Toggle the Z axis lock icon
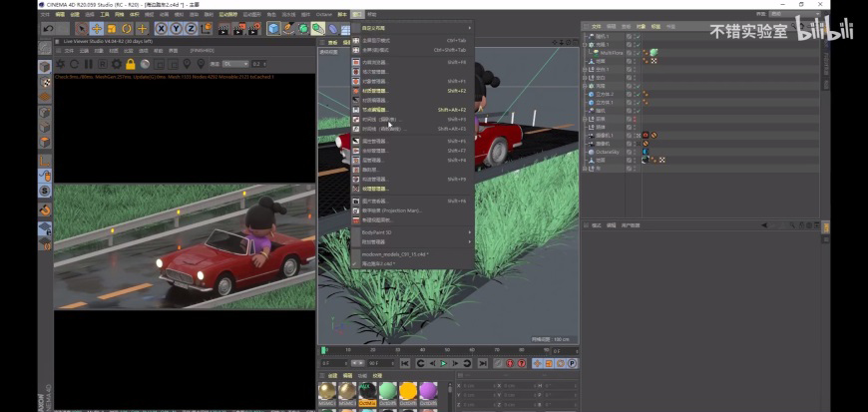868x412 pixels. click(190, 29)
